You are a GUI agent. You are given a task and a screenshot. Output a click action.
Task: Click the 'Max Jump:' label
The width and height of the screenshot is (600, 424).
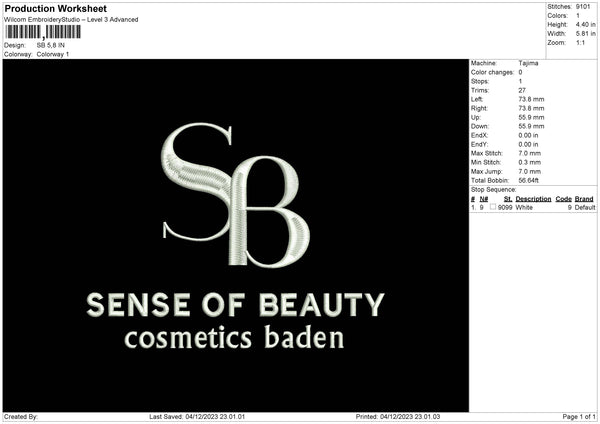tap(486, 171)
